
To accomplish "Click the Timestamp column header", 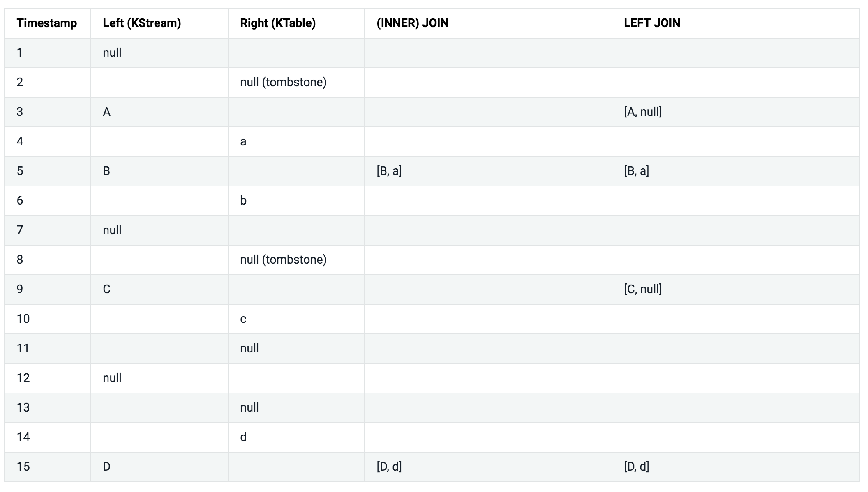I will coord(47,23).
